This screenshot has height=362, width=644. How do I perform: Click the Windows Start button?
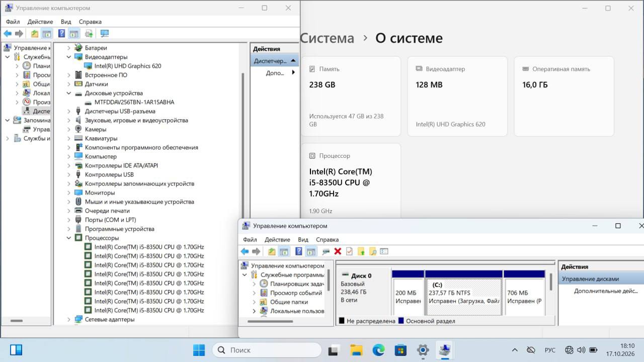(x=199, y=350)
